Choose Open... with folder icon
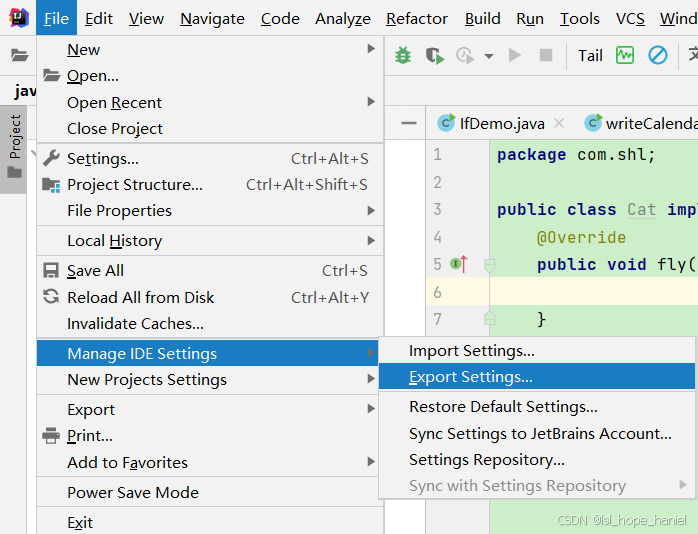Viewport: 698px width, 534px height. tap(210, 76)
